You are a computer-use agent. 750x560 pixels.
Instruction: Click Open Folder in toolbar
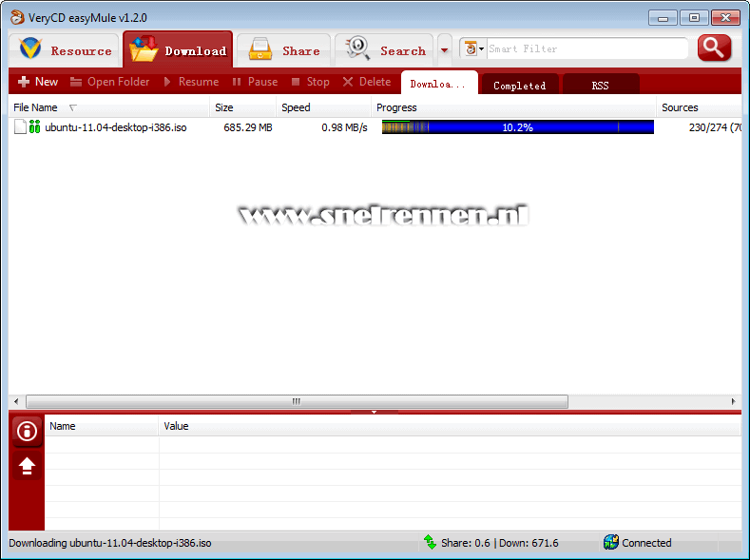click(109, 82)
